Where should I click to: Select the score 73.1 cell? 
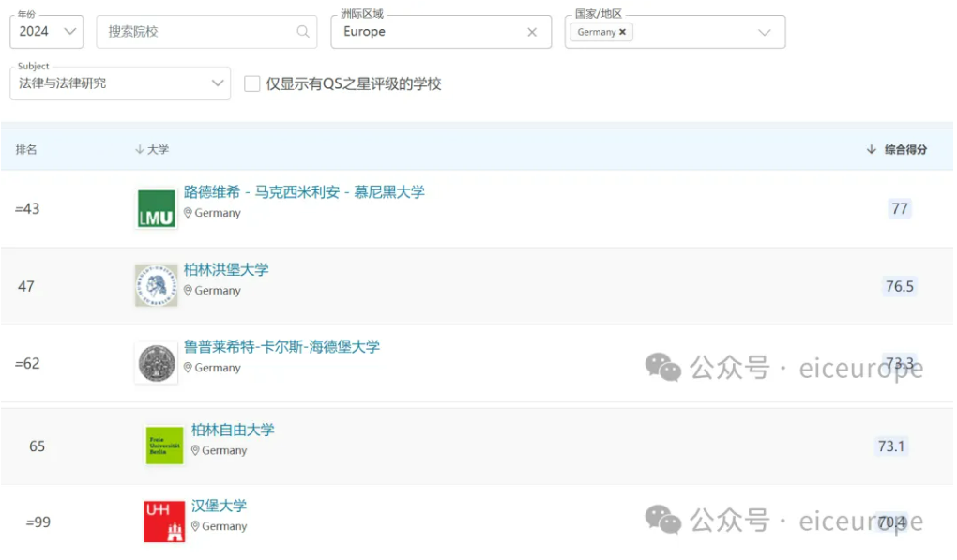coord(891,446)
